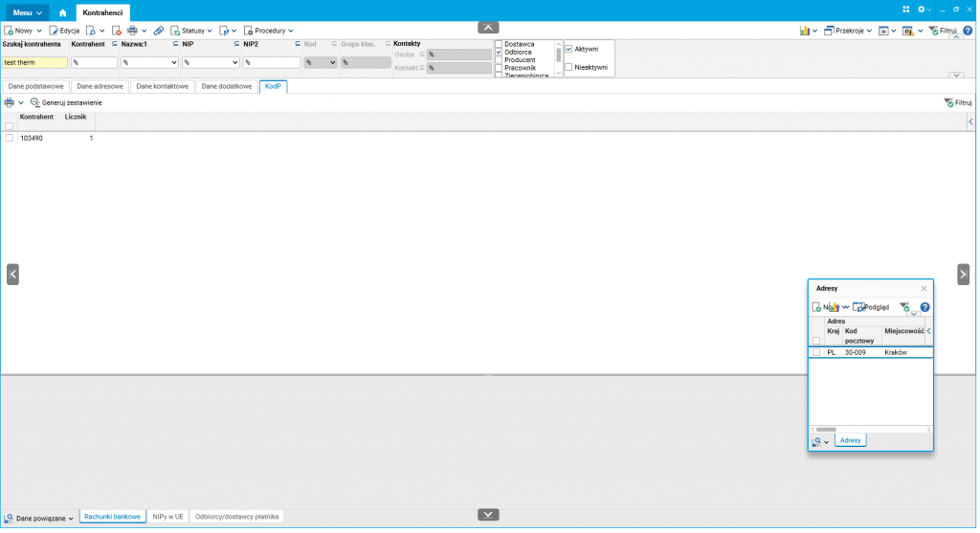Toggle the Producent checkbox
980x533 pixels.
tap(499, 60)
